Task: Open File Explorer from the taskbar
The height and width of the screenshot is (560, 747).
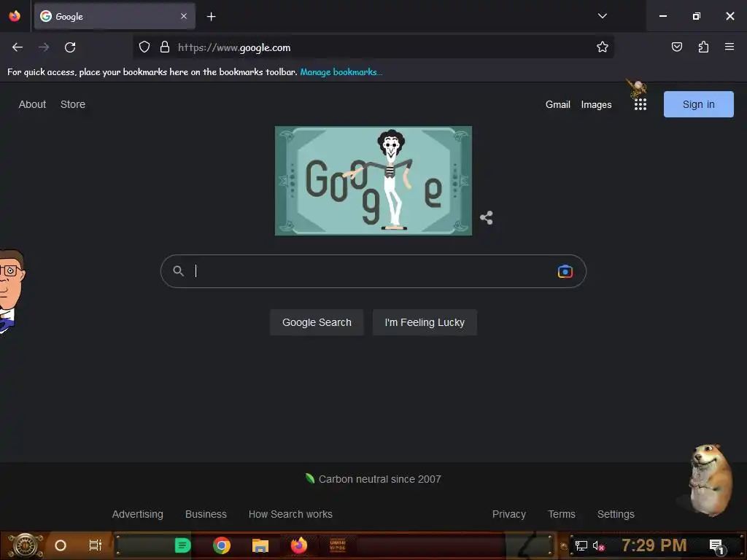Action: 260,545
